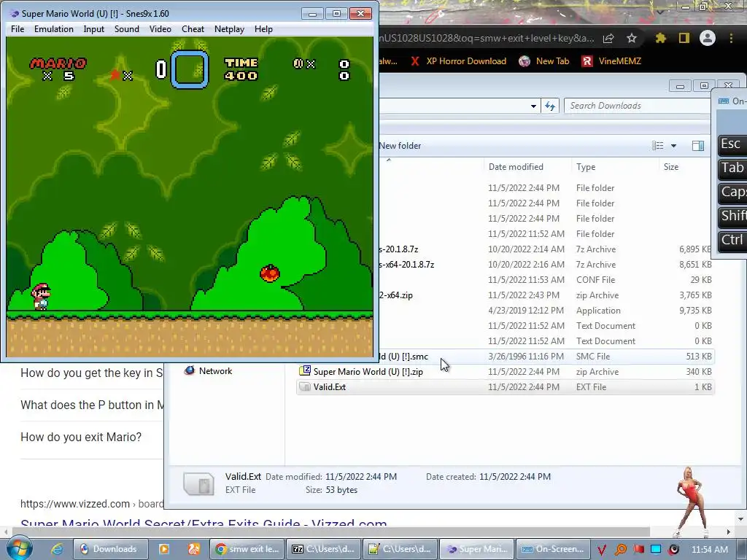The image size is (747, 560).
Task: Change view with the view icon
Action: 658,146
